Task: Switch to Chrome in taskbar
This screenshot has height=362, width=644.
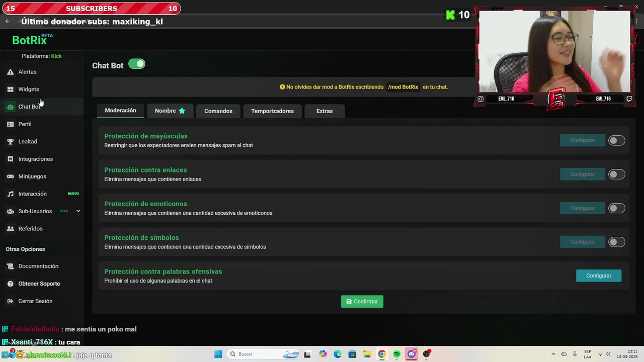Action: coord(382,354)
